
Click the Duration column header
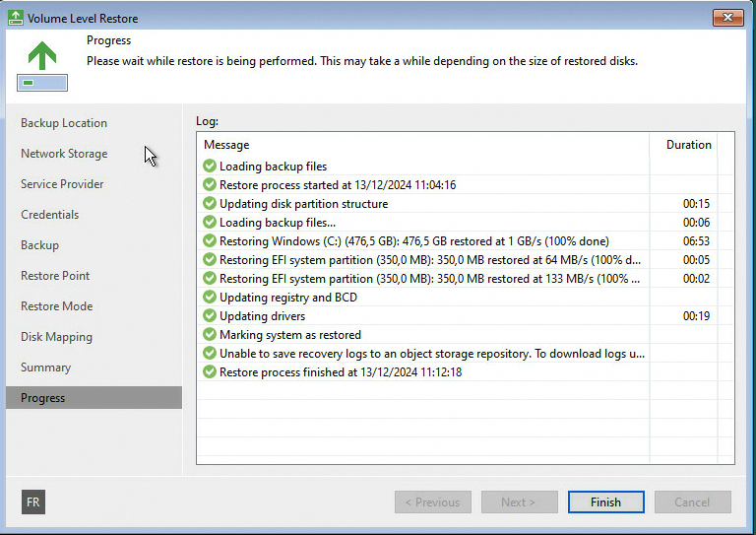[688, 145]
